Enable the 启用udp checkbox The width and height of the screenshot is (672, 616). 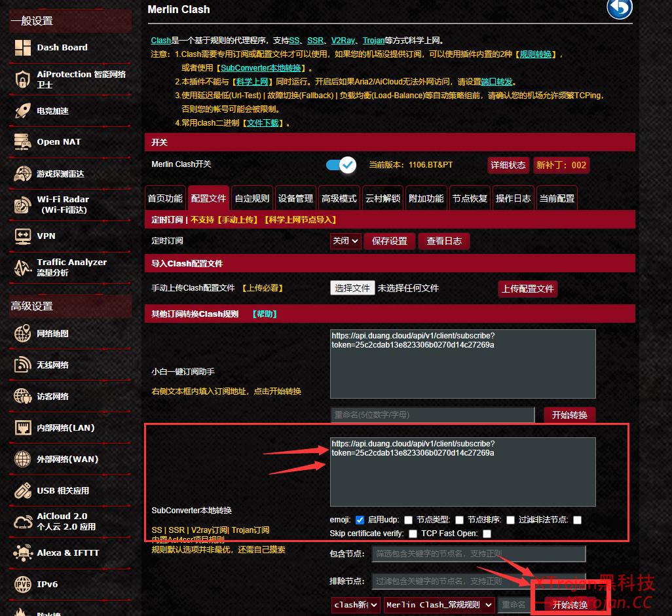(408, 520)
